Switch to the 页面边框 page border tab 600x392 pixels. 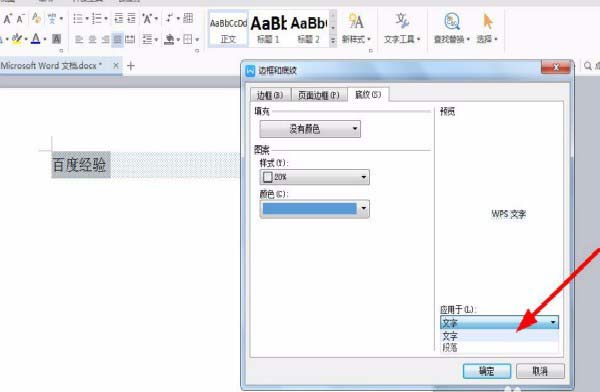[319, 95]
